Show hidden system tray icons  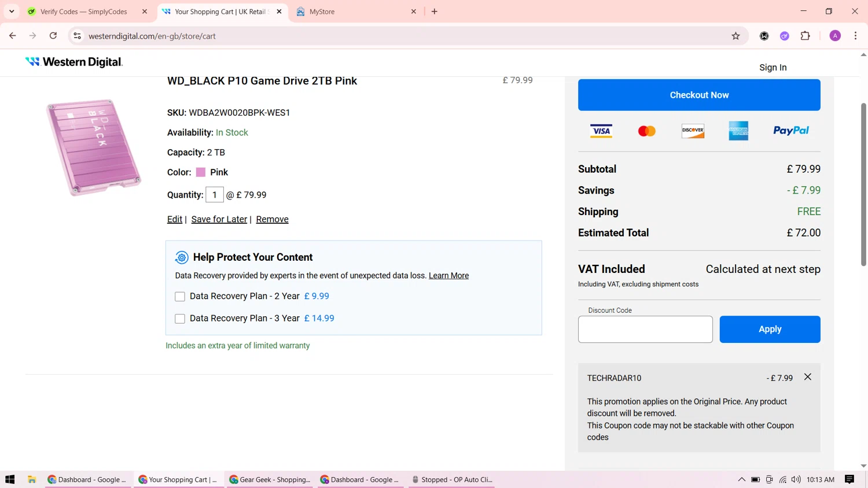[x=741, y=479]
